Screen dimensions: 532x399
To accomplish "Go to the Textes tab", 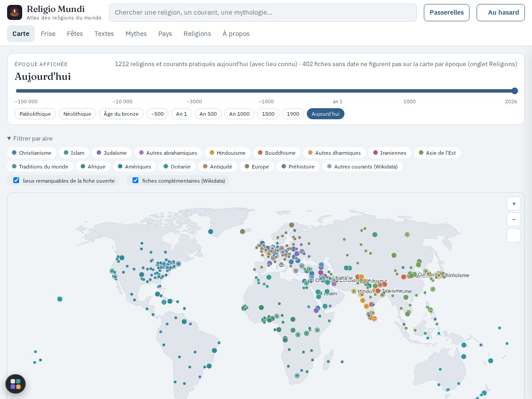I will click(104, 34).
